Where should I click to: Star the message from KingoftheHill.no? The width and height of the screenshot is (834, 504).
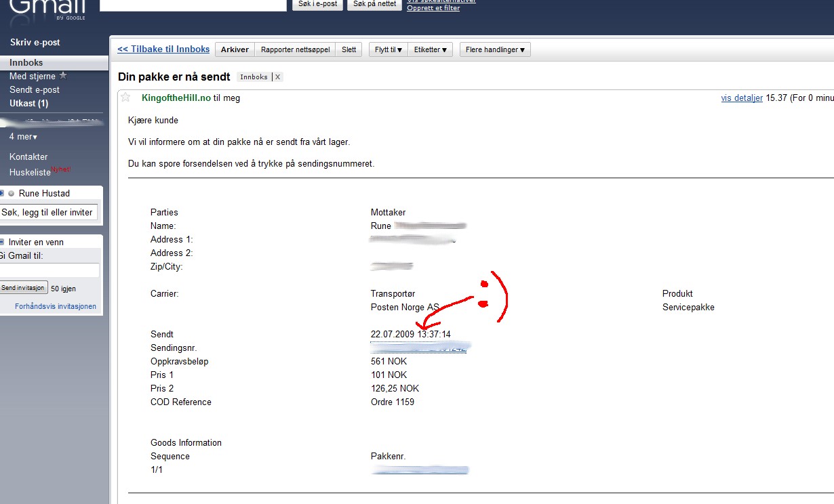125,98
